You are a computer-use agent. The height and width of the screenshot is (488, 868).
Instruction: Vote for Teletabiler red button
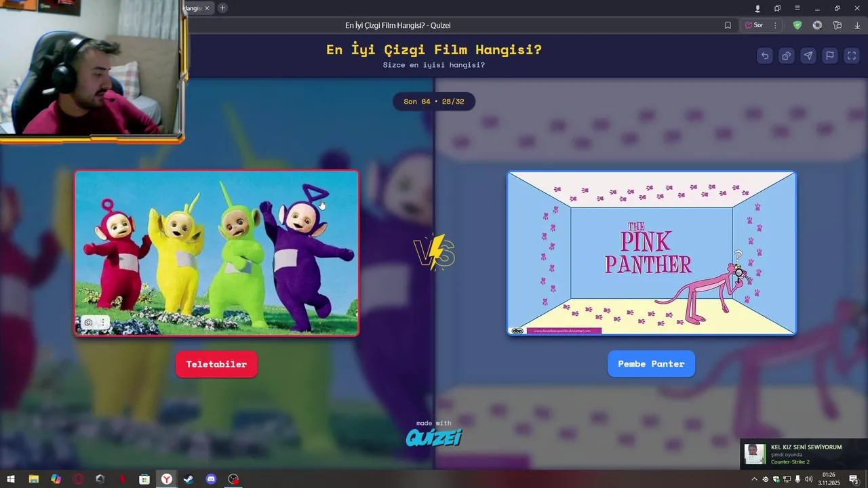coord(216,364)
